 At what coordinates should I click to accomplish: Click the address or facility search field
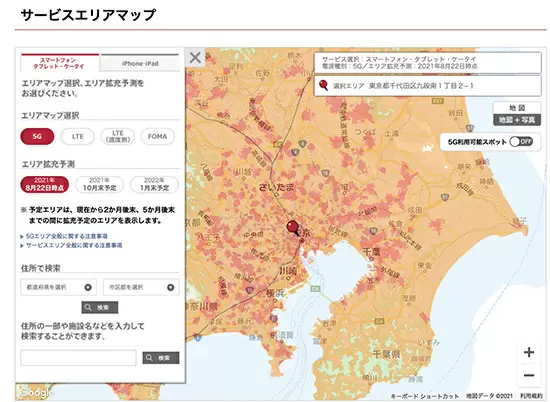(78, 358)
